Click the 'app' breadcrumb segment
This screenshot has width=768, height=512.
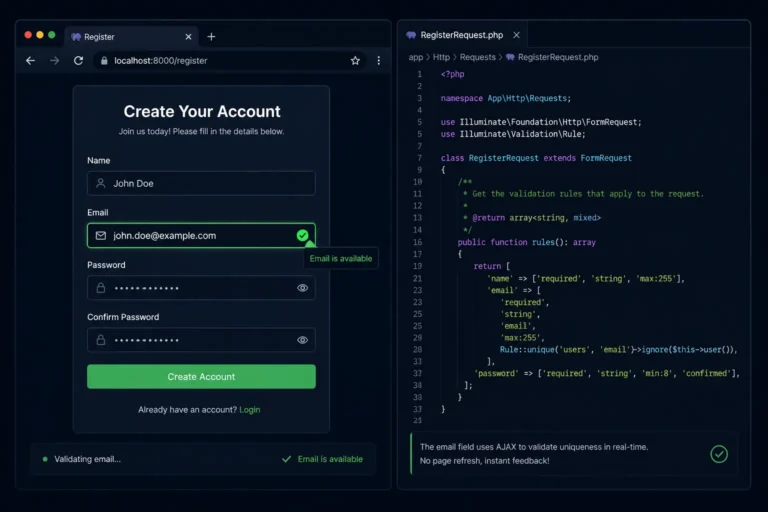[416, 57]
